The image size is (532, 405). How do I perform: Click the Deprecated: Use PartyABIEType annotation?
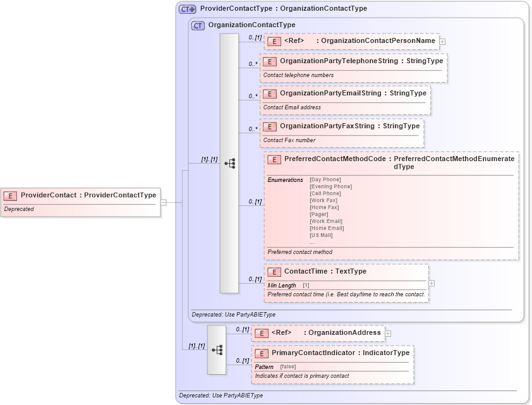pyautogui.click(x=232, y=314)
